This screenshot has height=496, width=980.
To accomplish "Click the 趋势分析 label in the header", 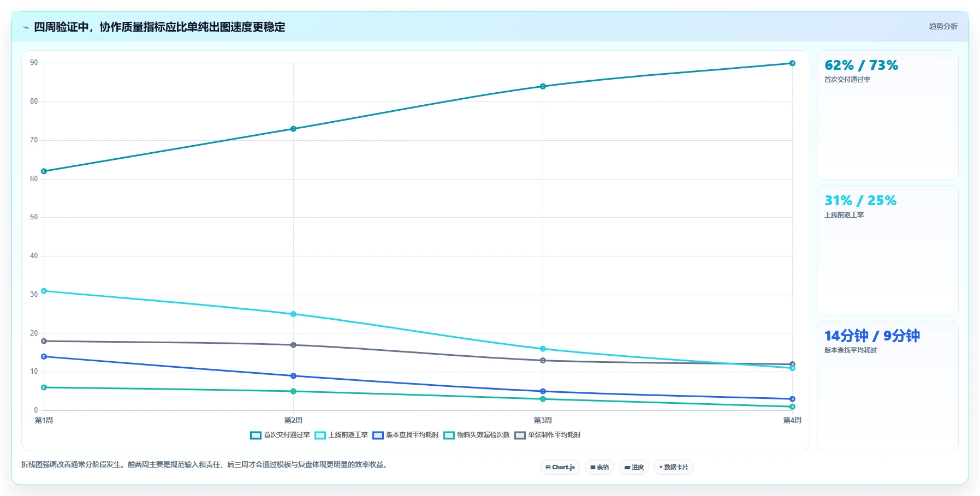I will pos(943,26).
